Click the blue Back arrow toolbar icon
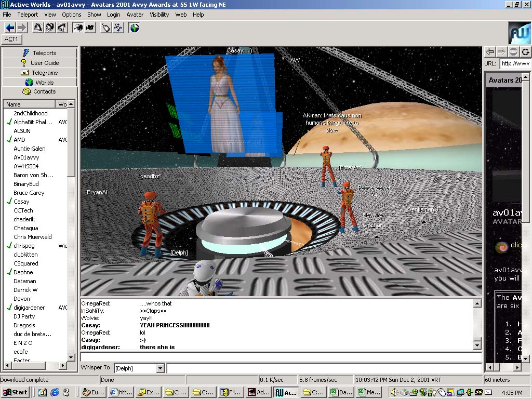The image size is (532, 399). pyautogui.click(x=9, y=28)
